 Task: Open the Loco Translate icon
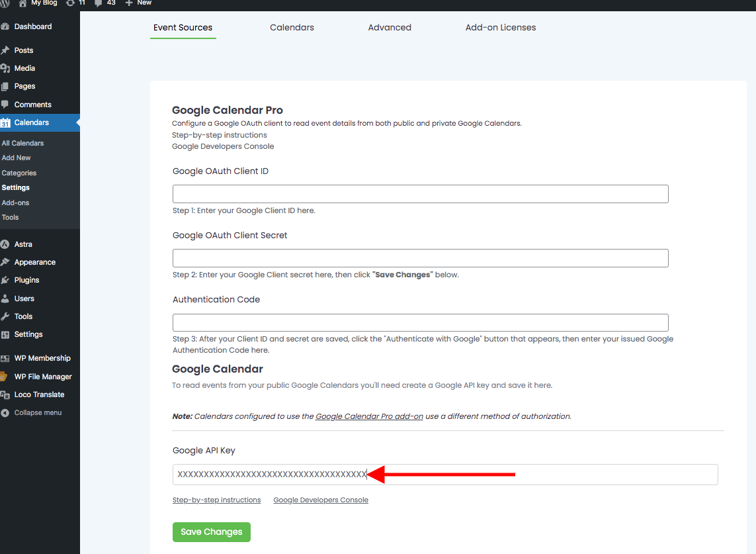pos(7,394)
